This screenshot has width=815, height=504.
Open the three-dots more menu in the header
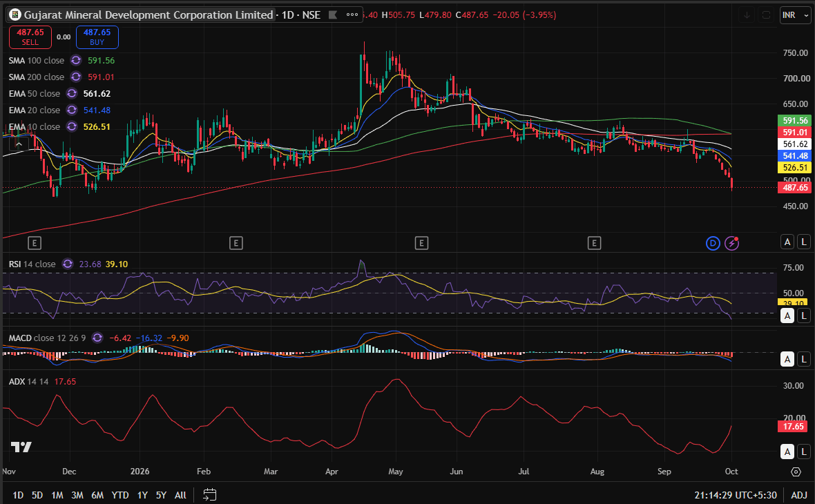pos(352,15)
